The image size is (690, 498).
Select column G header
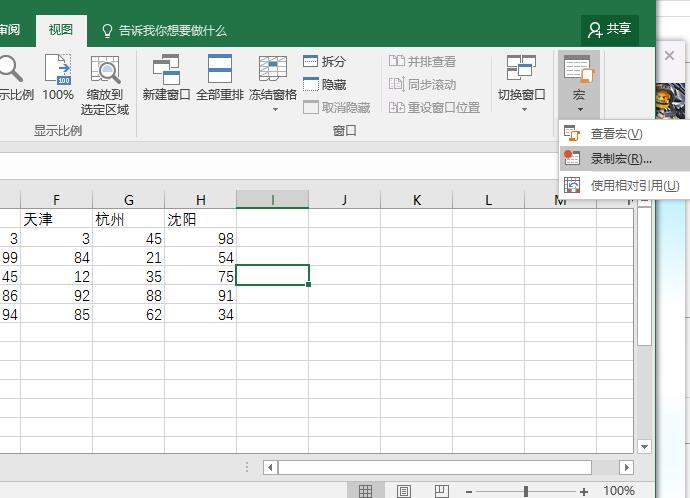click(128, 200)
